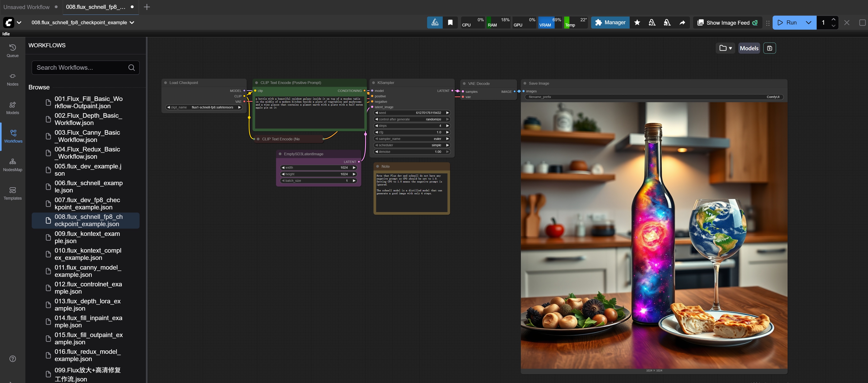Click the Search Workflows input field

pyautogui.click(x=81, y=68)
